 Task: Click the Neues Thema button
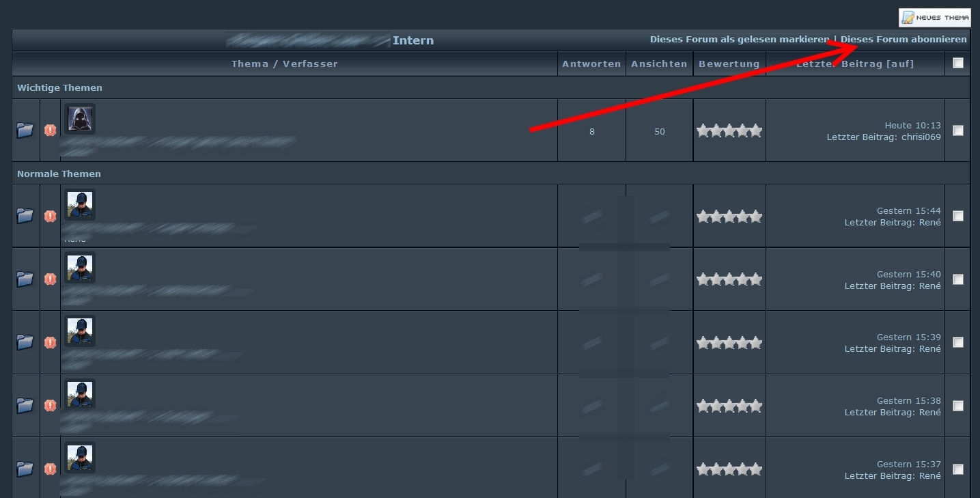934,18
